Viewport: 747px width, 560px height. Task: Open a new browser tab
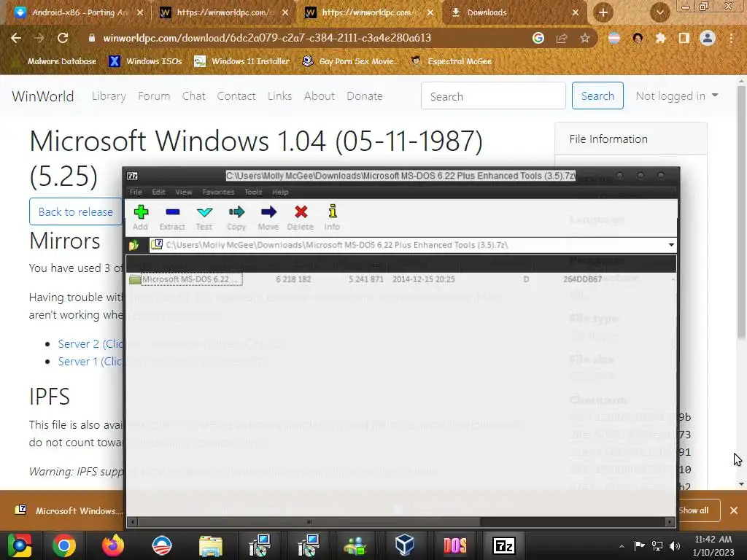(x=603, y=12)
